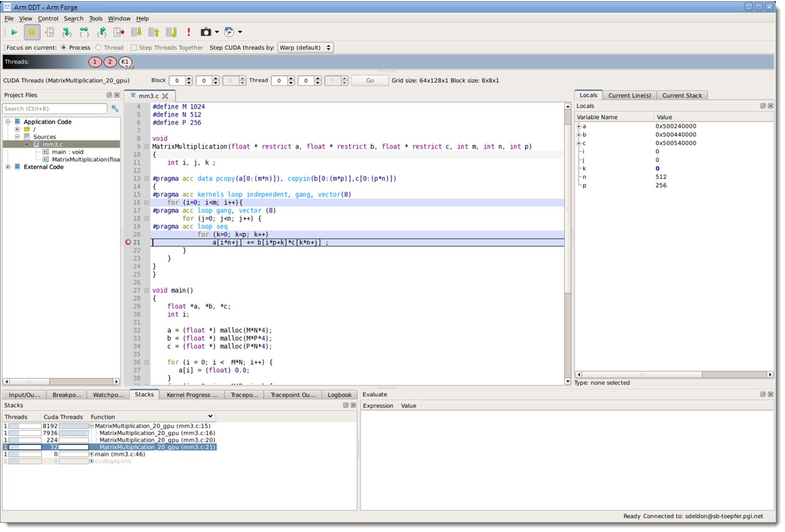Click the green Play/Continue button

click(x=14, y=32)
